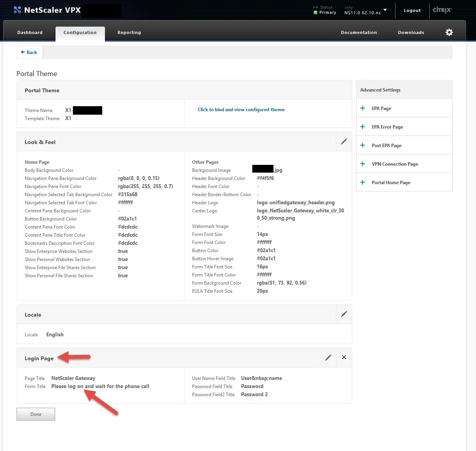Go Back to previous page
Viewport: 476px width, 451px height.
(x=29, y=53)
